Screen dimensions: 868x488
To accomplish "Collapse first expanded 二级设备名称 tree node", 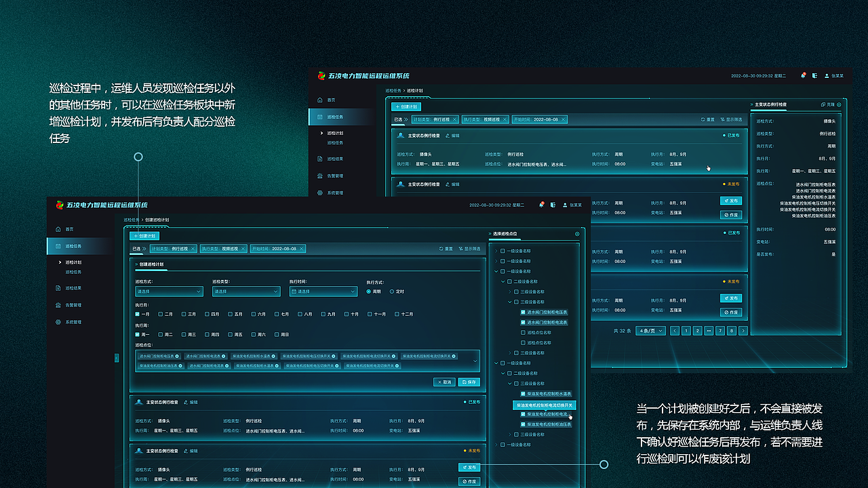I will pyautogui.click(x=503, y=281).
